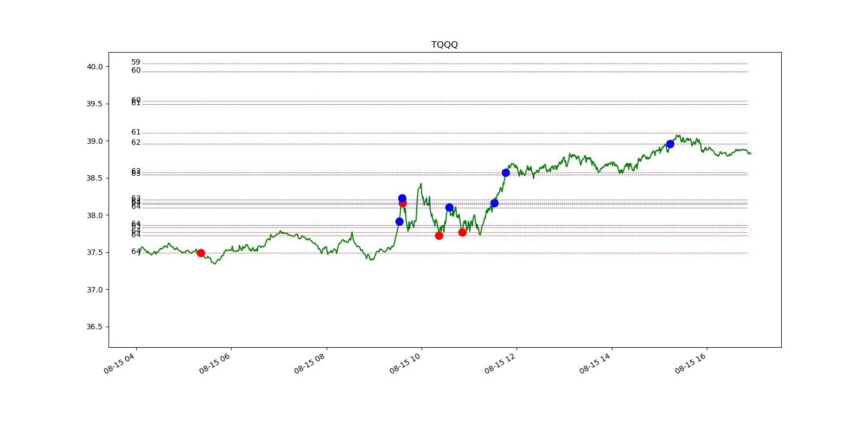Image resolution: width=868 pixels, height=434 pixels.
Task: Click the '59' level label above 40.0
Action: [136, 62]
